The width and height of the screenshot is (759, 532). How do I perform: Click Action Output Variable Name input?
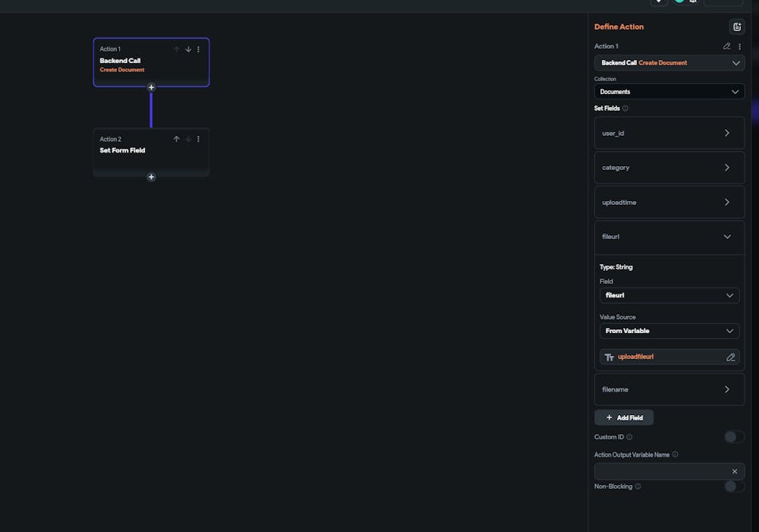click(x=669, y=471)
